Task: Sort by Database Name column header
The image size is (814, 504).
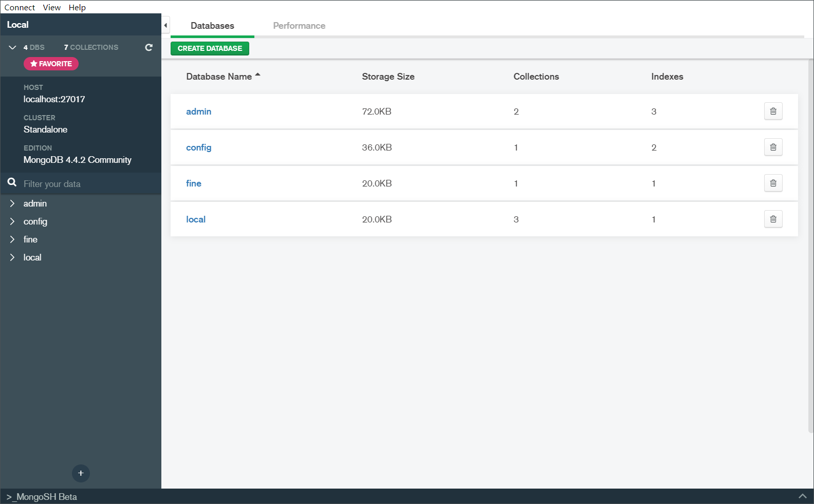Action: (x=219, y=77)
